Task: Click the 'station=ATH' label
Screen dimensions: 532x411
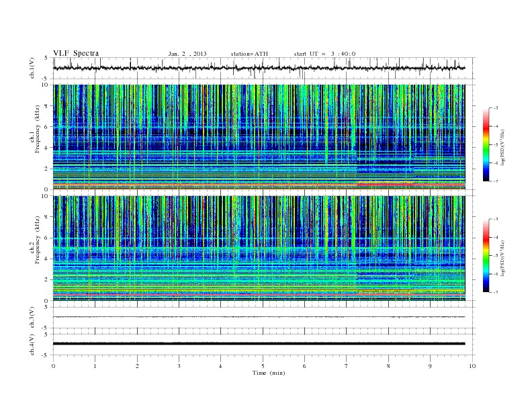Action: click(x=249, y=54)
